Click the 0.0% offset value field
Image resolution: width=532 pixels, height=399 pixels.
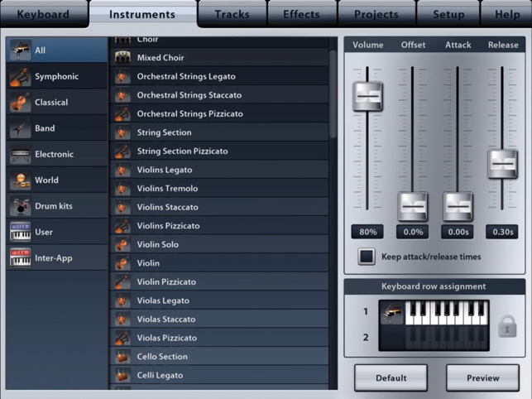pos(413,232)
